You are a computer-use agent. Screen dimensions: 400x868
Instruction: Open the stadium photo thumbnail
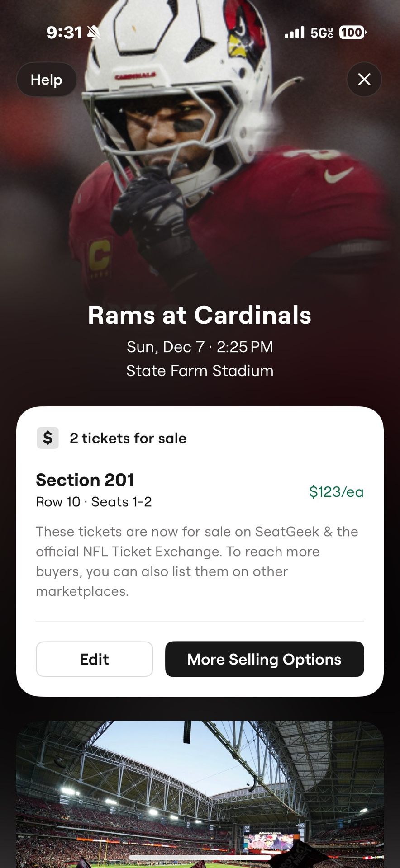point(200,791)
